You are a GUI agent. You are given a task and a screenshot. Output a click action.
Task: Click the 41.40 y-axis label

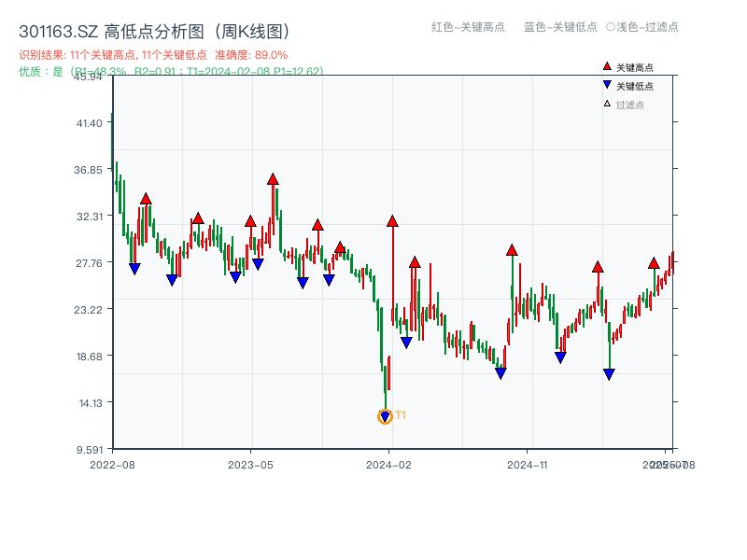pos(90,123)
